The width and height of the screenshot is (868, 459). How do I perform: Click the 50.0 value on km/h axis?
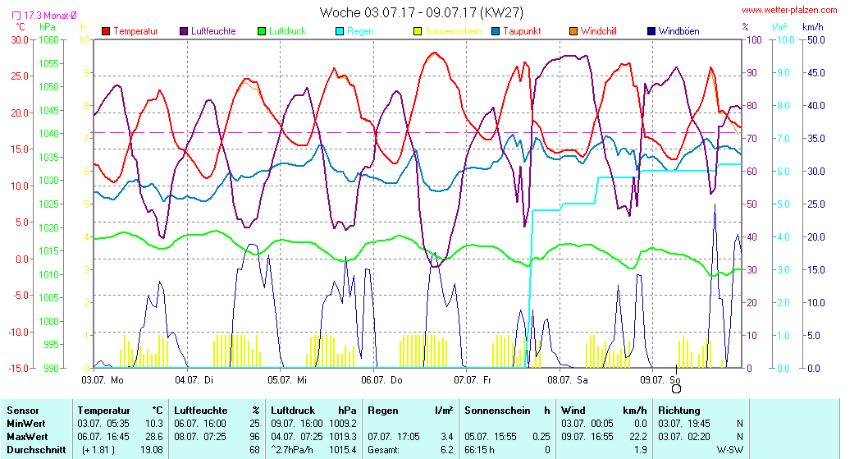pyautogui.click(x=815, y=40)
